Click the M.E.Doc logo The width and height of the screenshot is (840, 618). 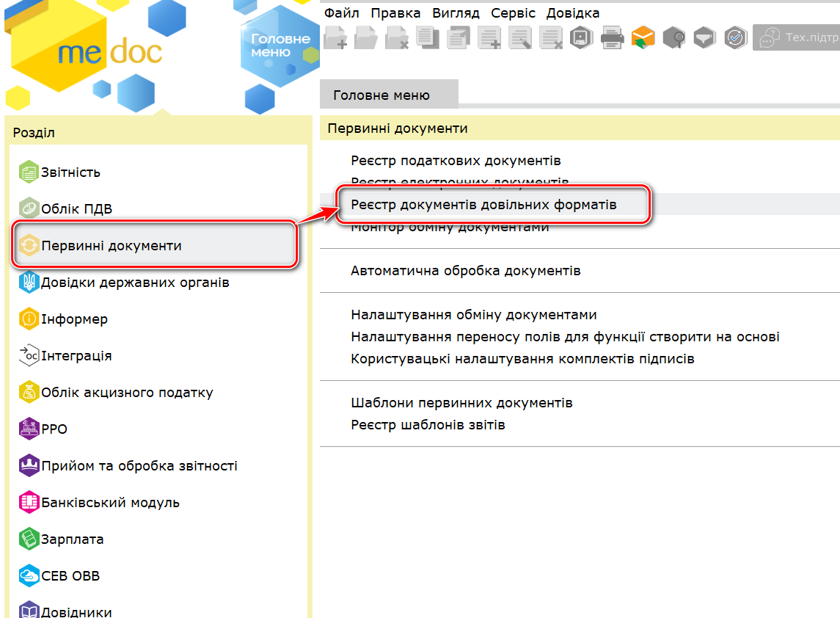(x=110, y=51)
